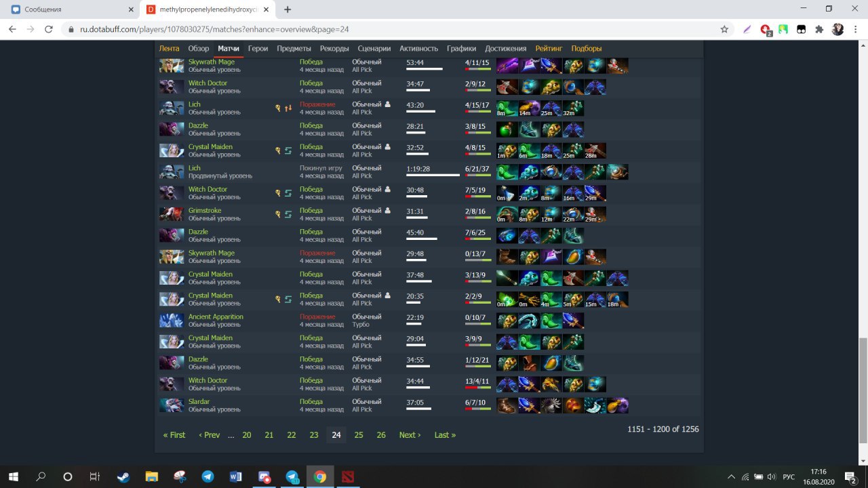The width and height of the screenshot is (868, 488).
Task: Go to page 26
Action: click(x=381, y=435)
